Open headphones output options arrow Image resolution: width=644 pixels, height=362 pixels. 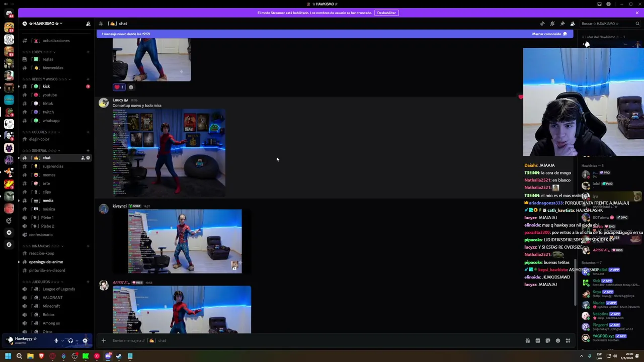pyautogui.click(x=77, y=340)
